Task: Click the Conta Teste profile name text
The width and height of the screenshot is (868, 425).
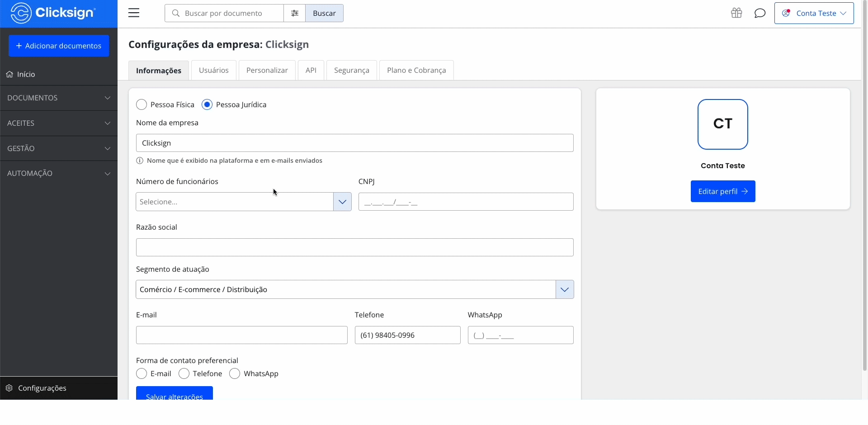Action: 722,165
